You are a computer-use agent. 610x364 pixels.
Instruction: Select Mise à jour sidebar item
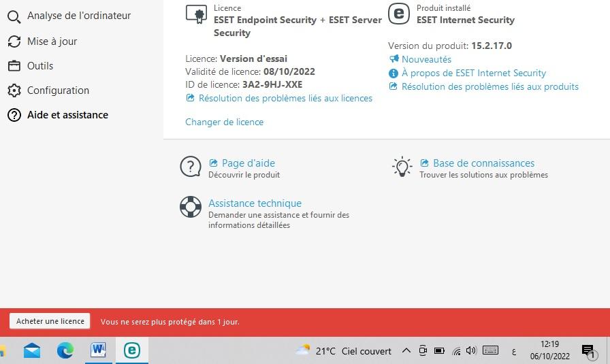(x=42, y=42)
